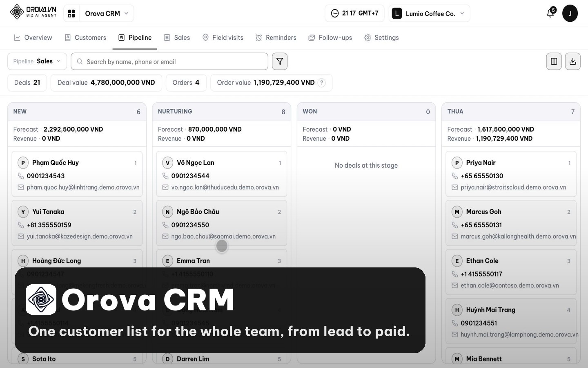Screen dimensions: 588x368
Task: Click phone icon on Ngô Bảo Châu card
Action: (165, 225)
